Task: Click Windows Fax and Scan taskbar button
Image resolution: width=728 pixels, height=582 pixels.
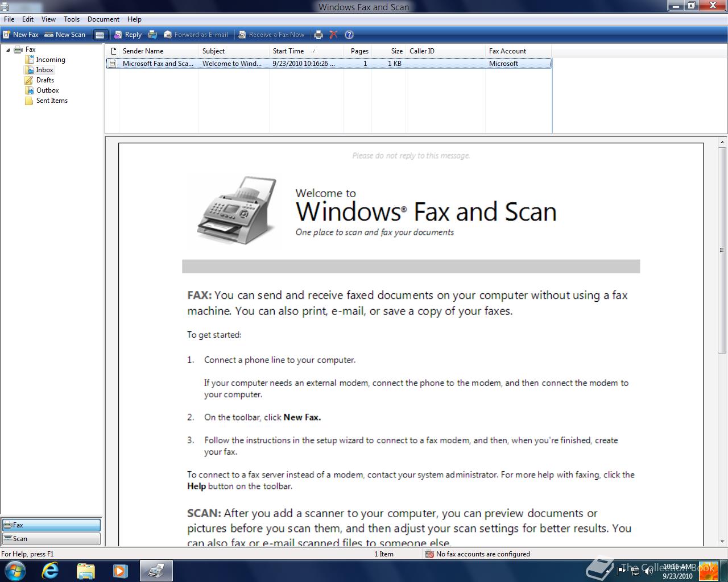Action: pyautogui.click(x=156, y=571)
